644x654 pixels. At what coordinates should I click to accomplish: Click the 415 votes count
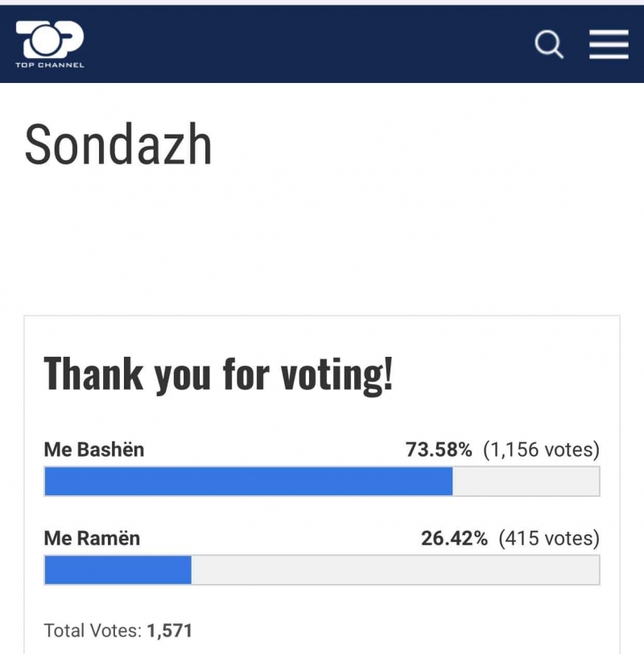tap(549, 538)
